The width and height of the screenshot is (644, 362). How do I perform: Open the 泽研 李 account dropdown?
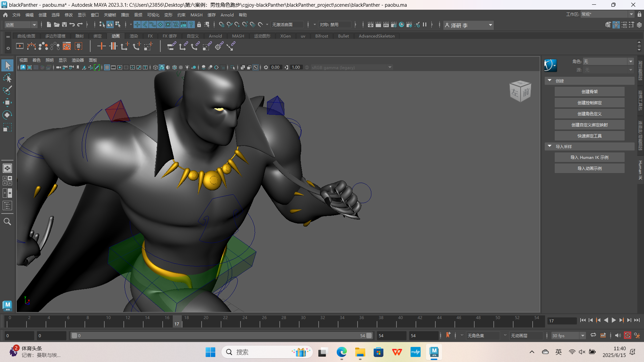(469, 25)
